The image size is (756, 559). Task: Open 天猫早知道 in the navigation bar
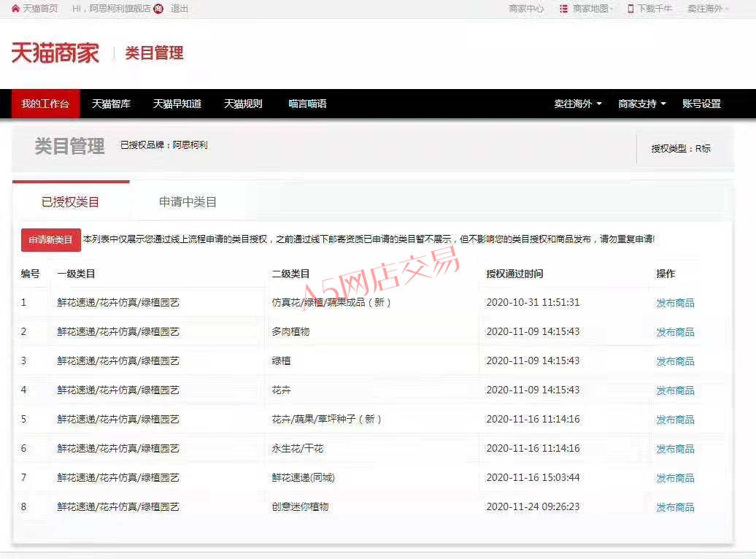177,104
